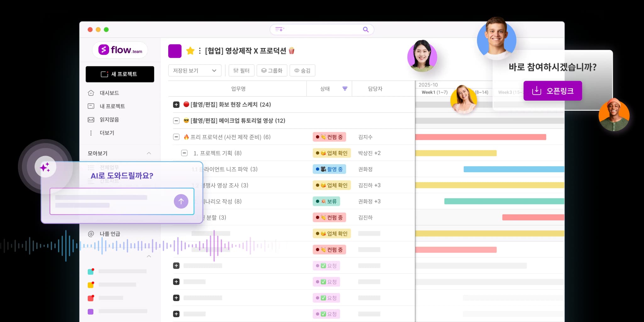The width and height of the screenshot is (644, 322).
Task: Open the 필터 filter options
Action: pos(241,71)
